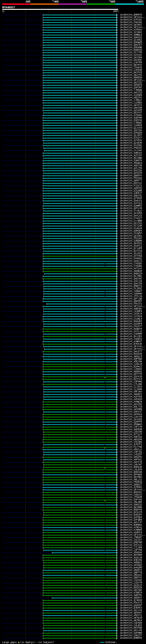Open hit UniRef100_O23963
146x644 pixels.
131,32
